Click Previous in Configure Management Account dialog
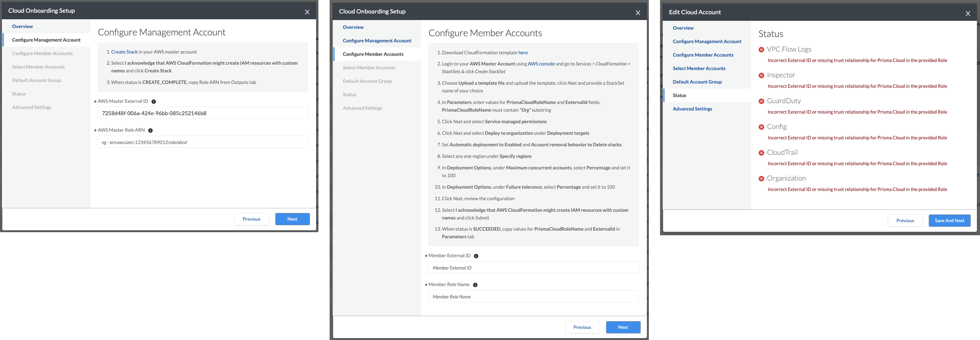Image resolution: width=980 pixels, height=340 pixels. (x=251, y=219)
